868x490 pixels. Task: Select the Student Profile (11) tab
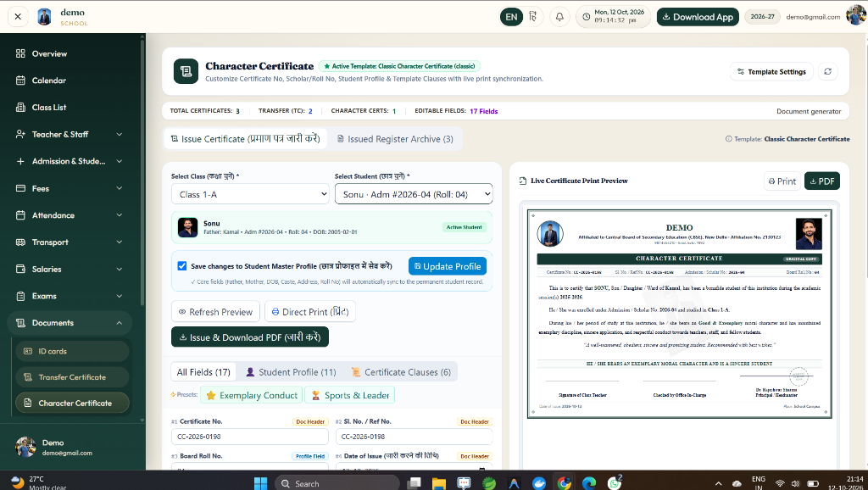(x=291, y=372)
